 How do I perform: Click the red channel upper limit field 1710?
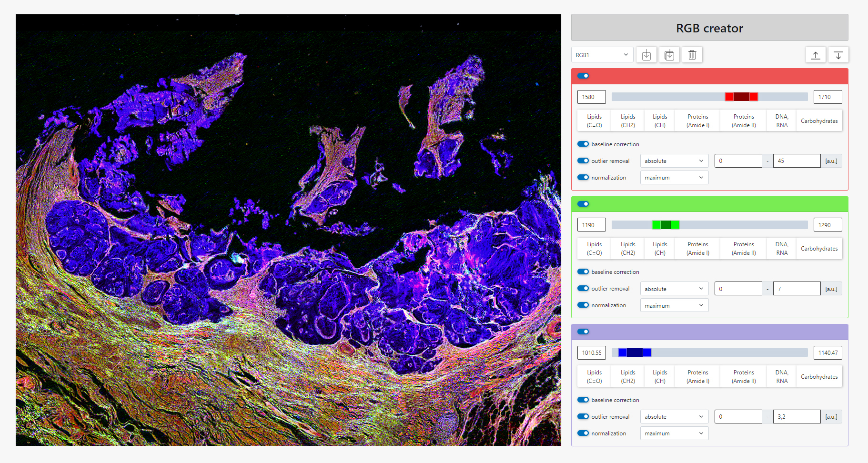[x=828, y=97]
